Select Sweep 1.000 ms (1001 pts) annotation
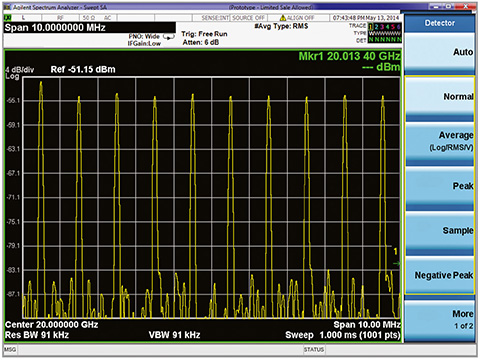 tap(343, 335)
